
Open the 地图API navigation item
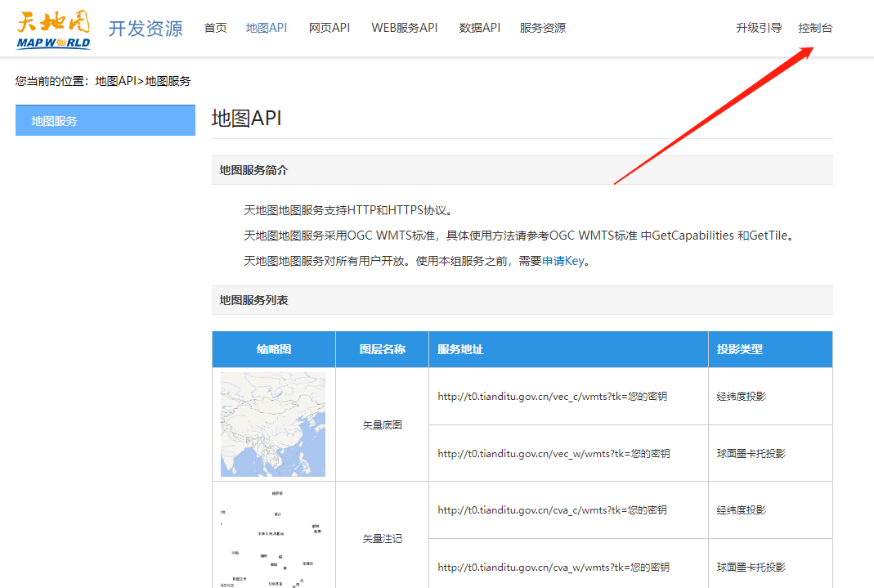(267, 28)
